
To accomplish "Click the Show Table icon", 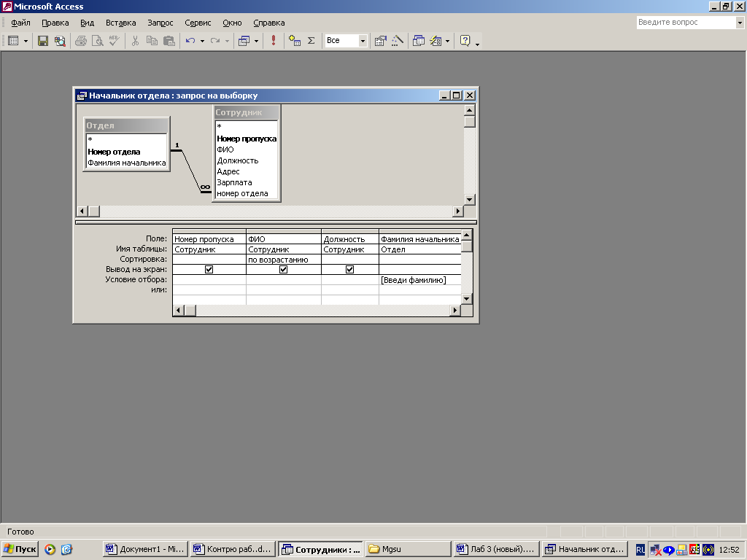I will (295, 41).
